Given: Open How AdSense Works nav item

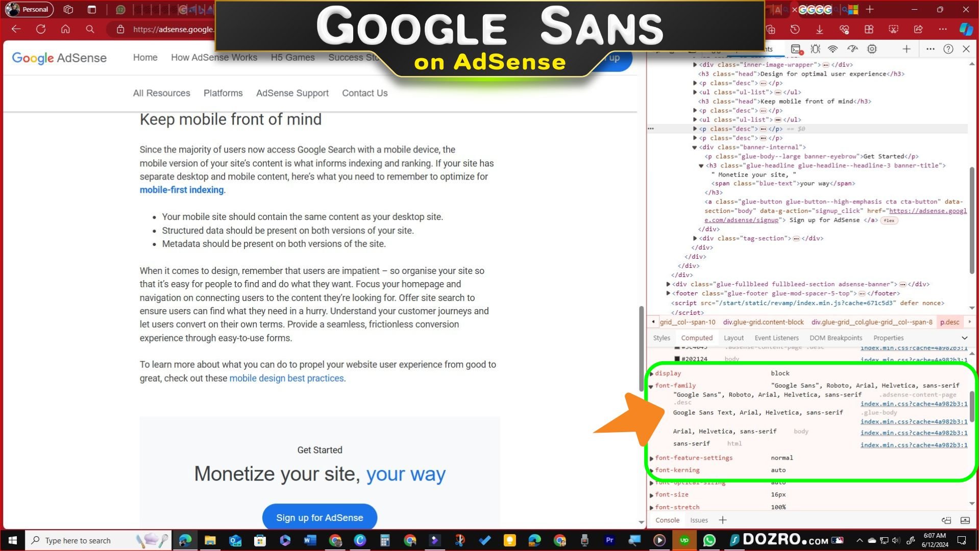Looking at the screenshot, I should click(214, 58).
